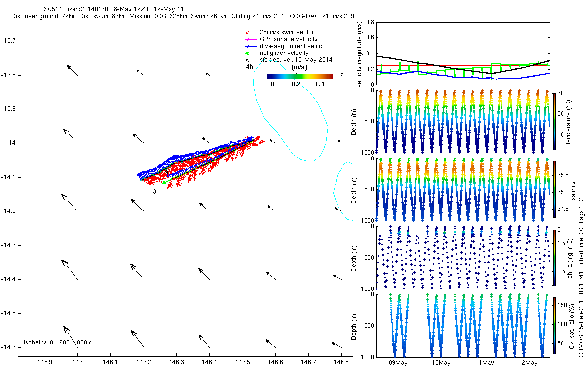The height and width of the screenshot is (368, 588).
Task: Click the 'chl-a (mg m-3)' colorbar label
Action: click(570, 258)
